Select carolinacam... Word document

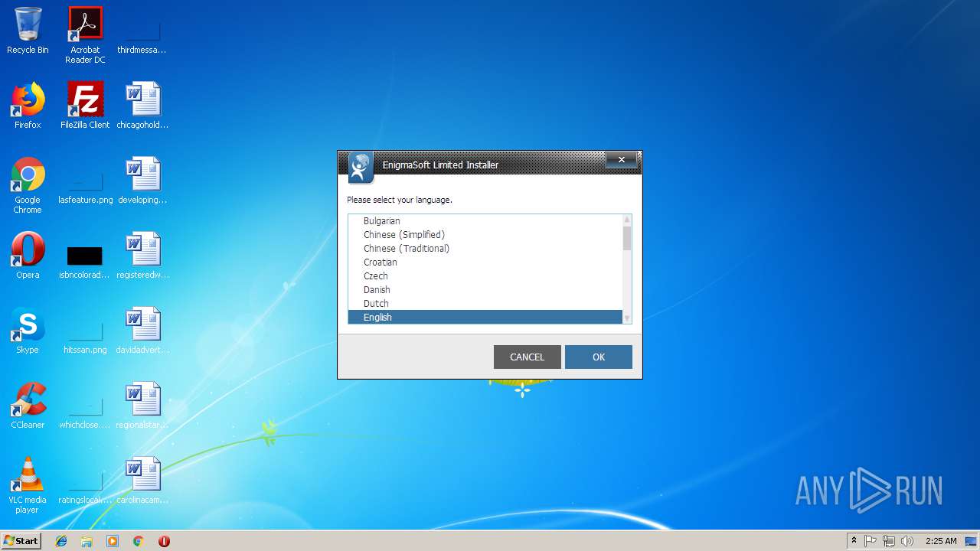click(x=142, y=481)
